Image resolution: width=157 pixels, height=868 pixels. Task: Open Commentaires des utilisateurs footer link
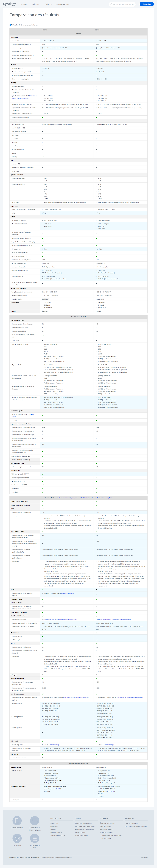111,835
